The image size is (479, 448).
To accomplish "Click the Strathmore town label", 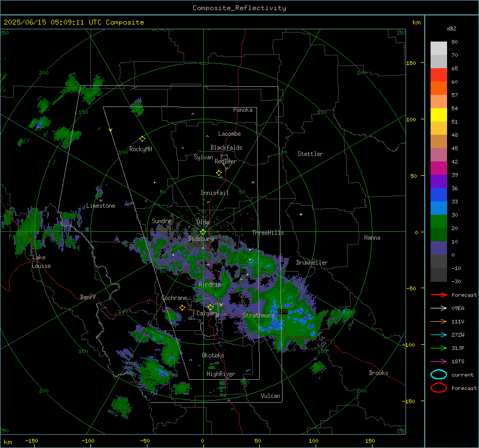I will coord(259,315).
